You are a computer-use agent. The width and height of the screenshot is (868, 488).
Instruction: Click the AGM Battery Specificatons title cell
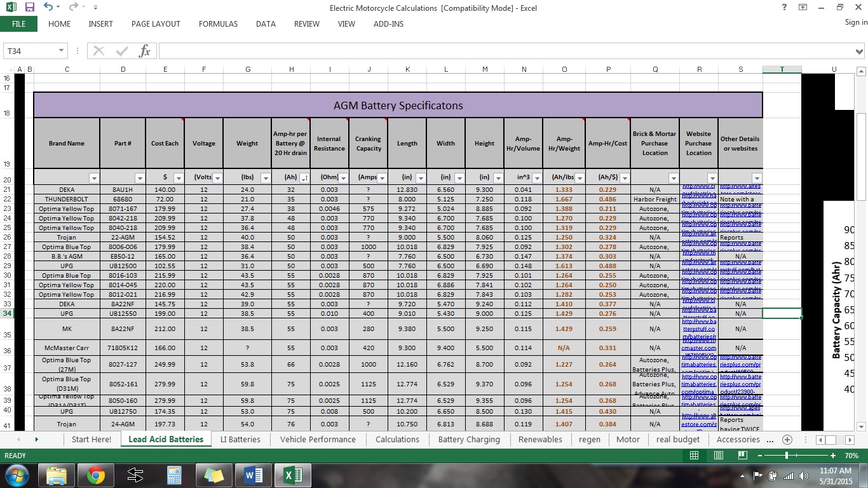398,105
